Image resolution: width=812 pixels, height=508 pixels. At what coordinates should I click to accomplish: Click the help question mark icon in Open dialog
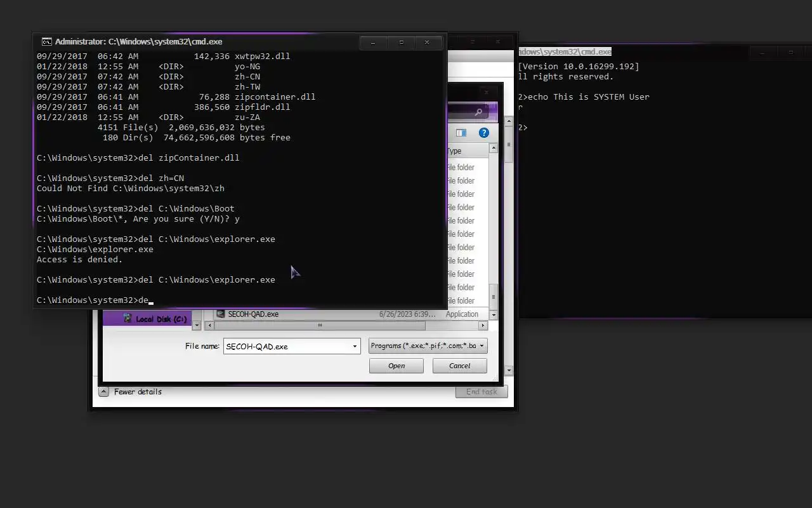(484, 133)
